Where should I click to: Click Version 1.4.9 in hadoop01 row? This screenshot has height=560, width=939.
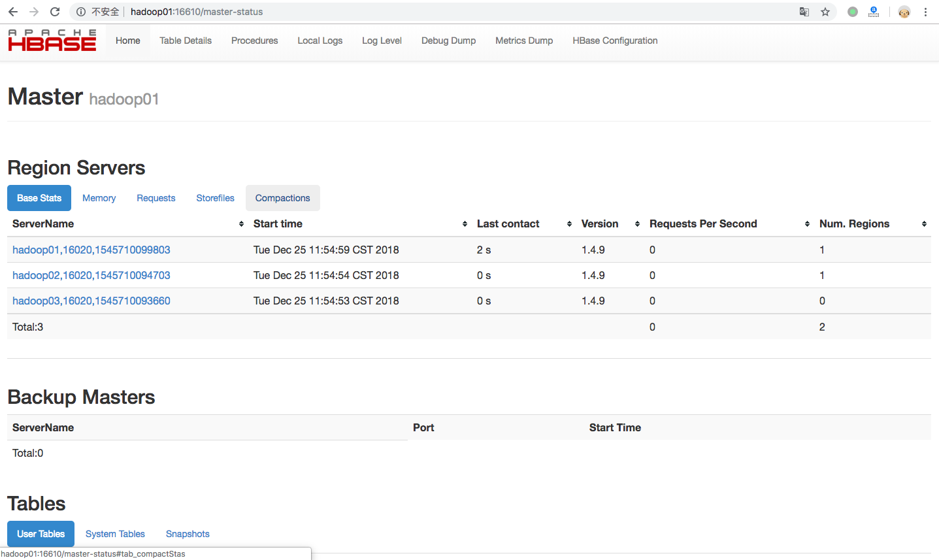[x=593, y=250]
